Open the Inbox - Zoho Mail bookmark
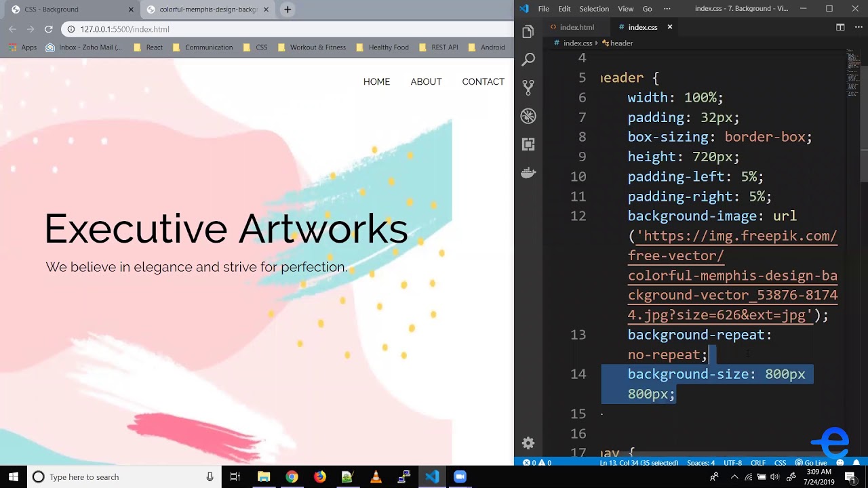The height and width of the screenshot is (488, 868). coord(84,47)
